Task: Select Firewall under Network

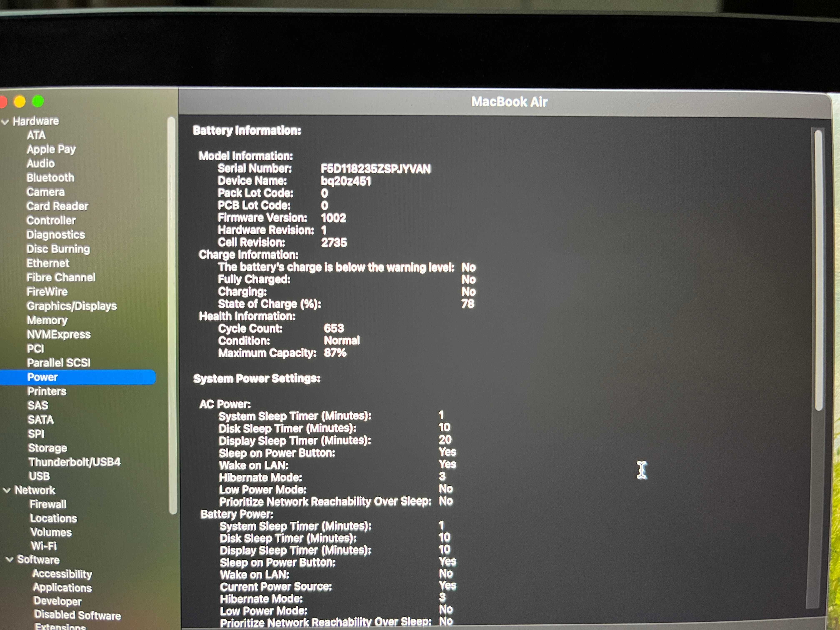Action: [48, 504]
